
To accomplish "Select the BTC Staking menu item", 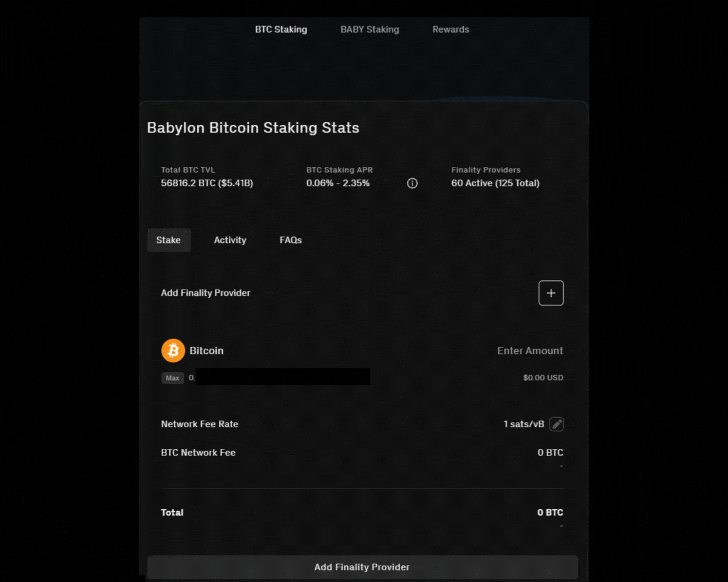I will point(281,29).
